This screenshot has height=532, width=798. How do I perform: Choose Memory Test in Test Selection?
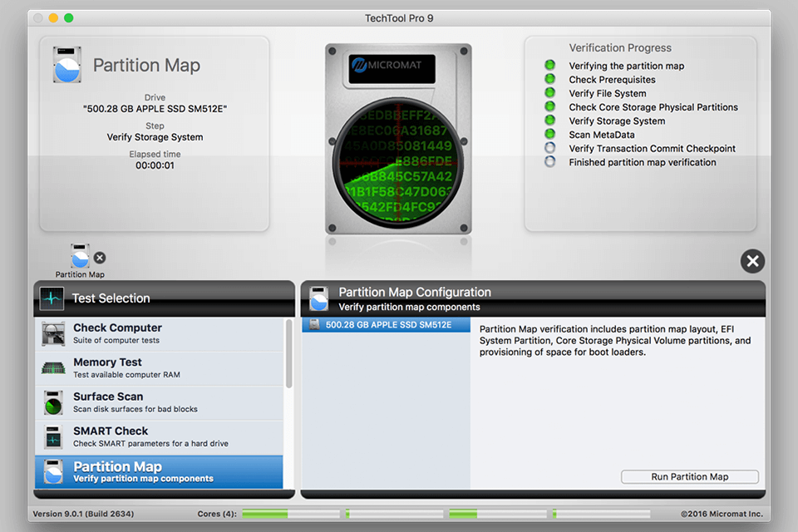[159, 368]
